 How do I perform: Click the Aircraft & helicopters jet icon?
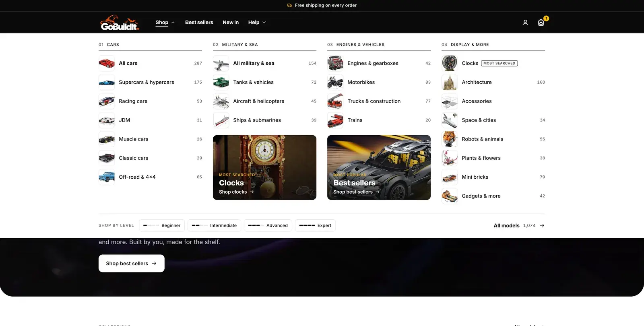[x=221, y=101]
